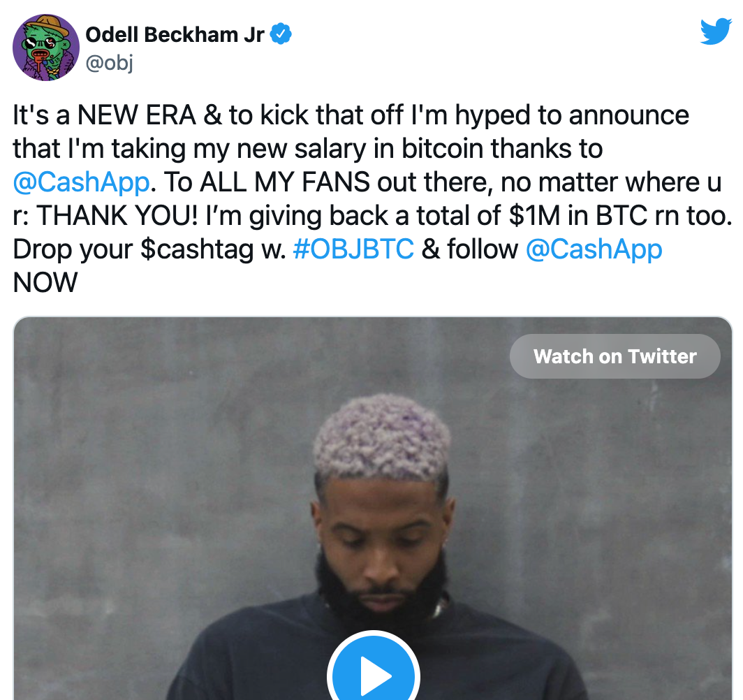743x700 pixels.
Task: Click Odell Beckham Jr's zombie avatar
Action: pyautogui.click(x=46, y=48)
